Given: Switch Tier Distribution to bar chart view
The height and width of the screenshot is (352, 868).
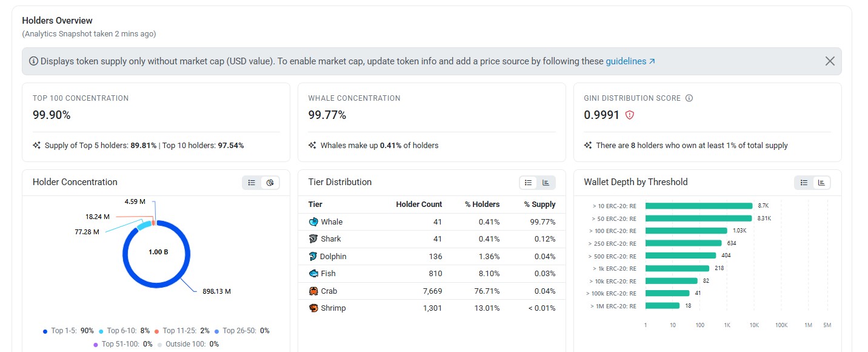Looking at the screenshot, I should [546, 183].
